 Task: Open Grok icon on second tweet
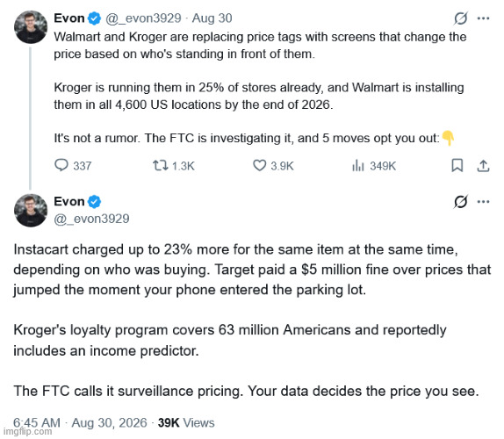pyautogui.click(x=461, y=202)
